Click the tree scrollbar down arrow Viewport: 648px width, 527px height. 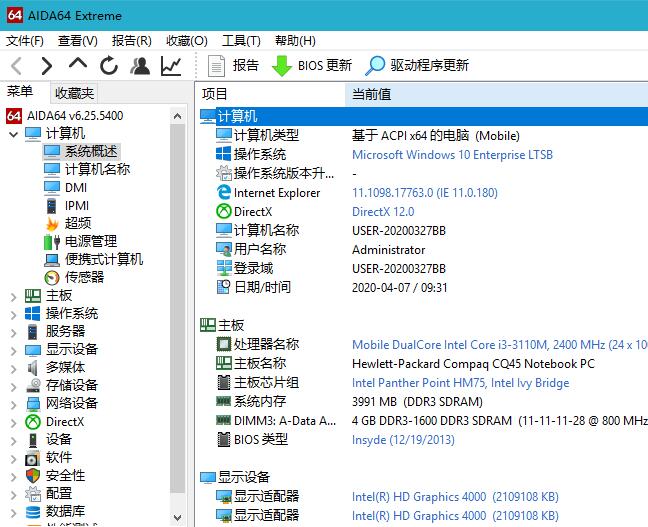click(177, 517)
